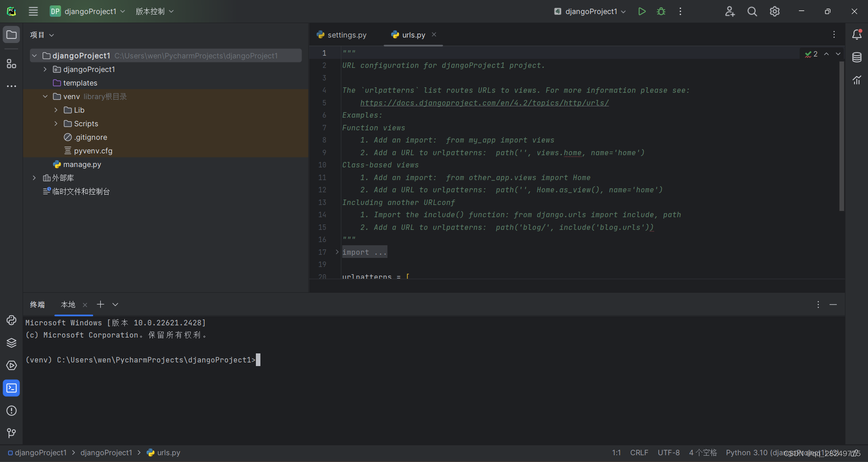Open the djangoProject1 project dropdown
868x462 pixels.
(88, 11)
